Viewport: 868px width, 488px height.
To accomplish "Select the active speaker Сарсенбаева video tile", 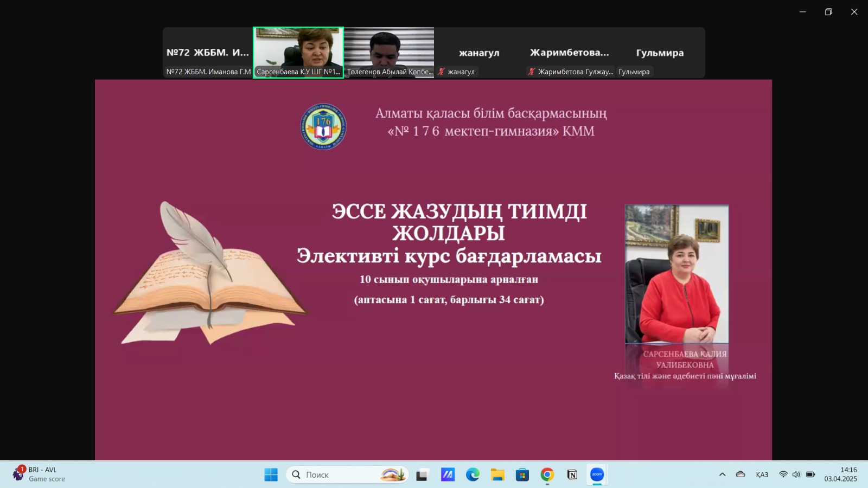I will [x=298, y=53].
